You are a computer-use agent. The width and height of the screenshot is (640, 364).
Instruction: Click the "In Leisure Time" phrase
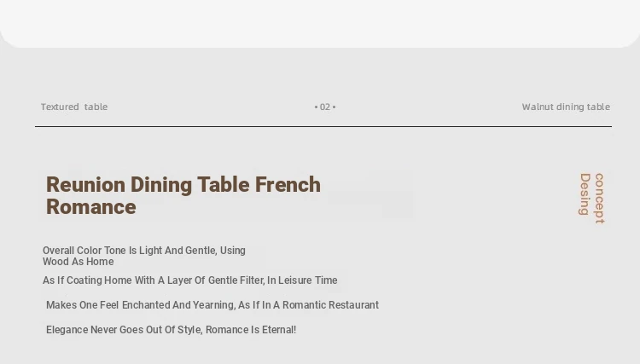(302, 280)
